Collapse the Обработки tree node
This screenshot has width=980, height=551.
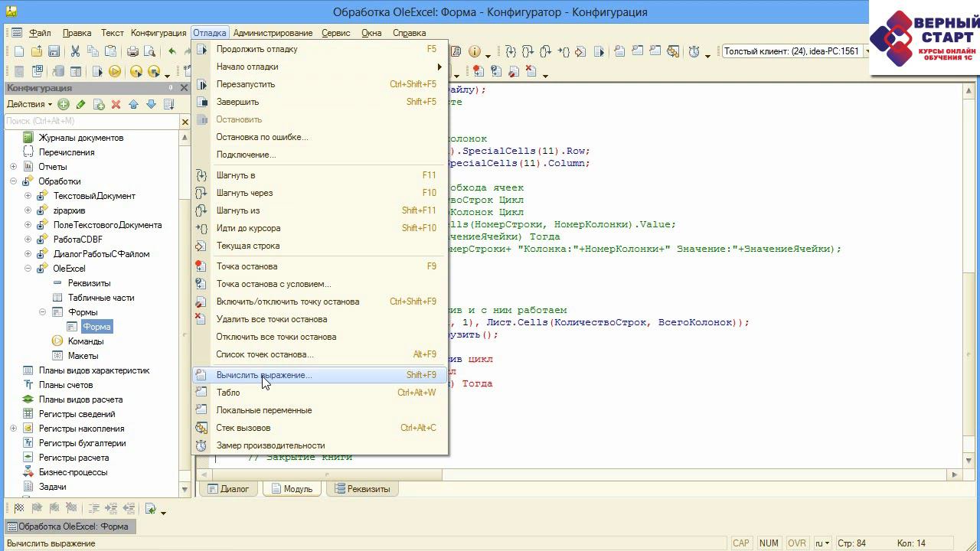[x=13, y=181]
